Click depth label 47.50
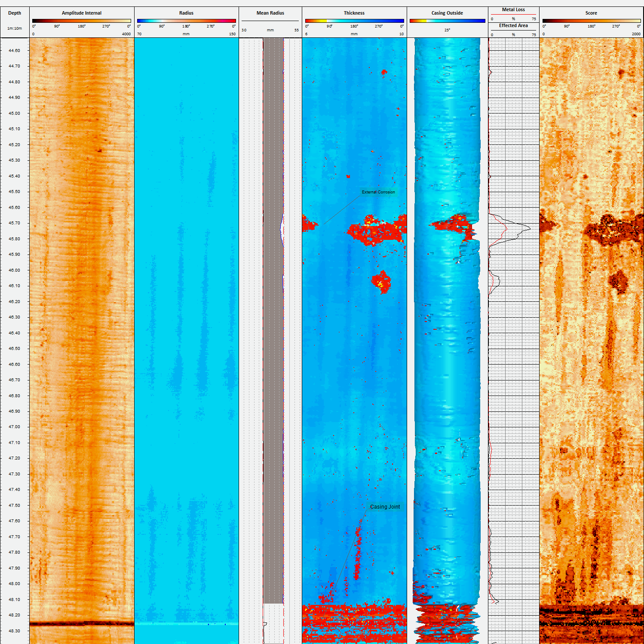 tap(14, 505)
